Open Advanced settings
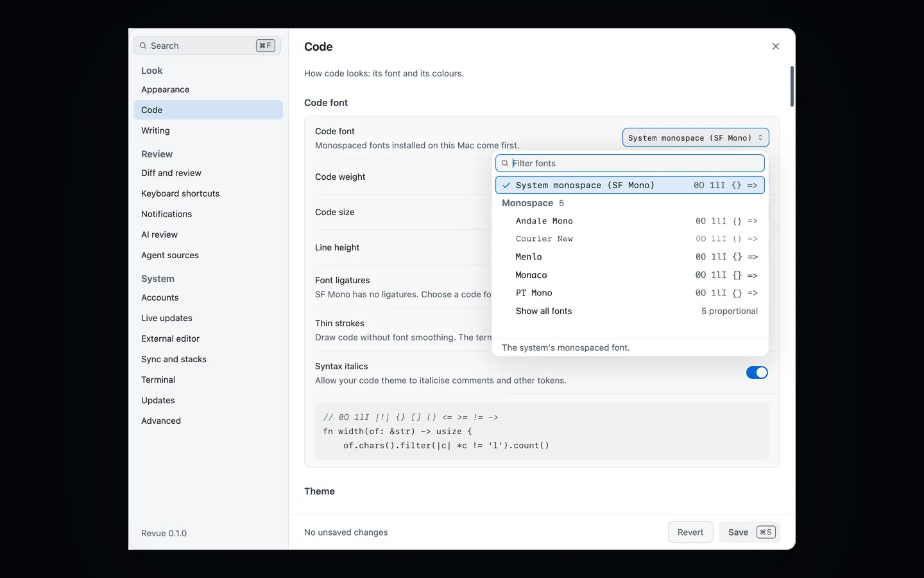This screenshot has height=578, width=924. point(208,421)
